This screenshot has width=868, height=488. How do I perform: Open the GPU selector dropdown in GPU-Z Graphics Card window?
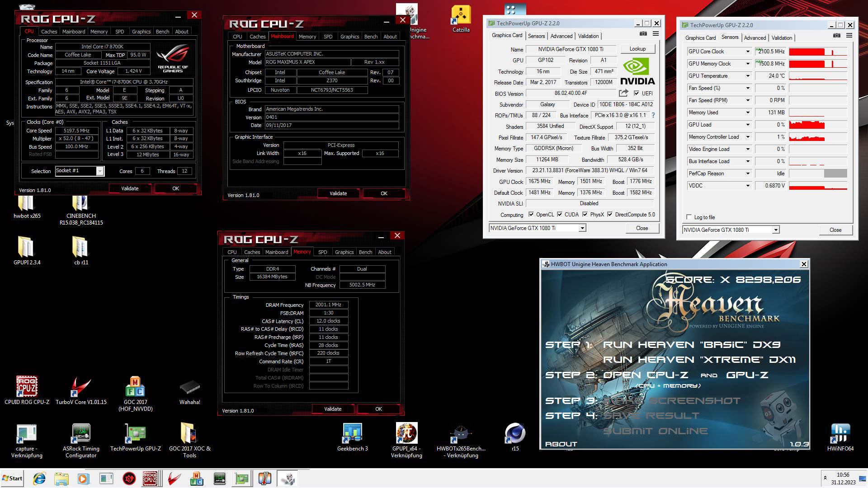(x=582, y=228)
